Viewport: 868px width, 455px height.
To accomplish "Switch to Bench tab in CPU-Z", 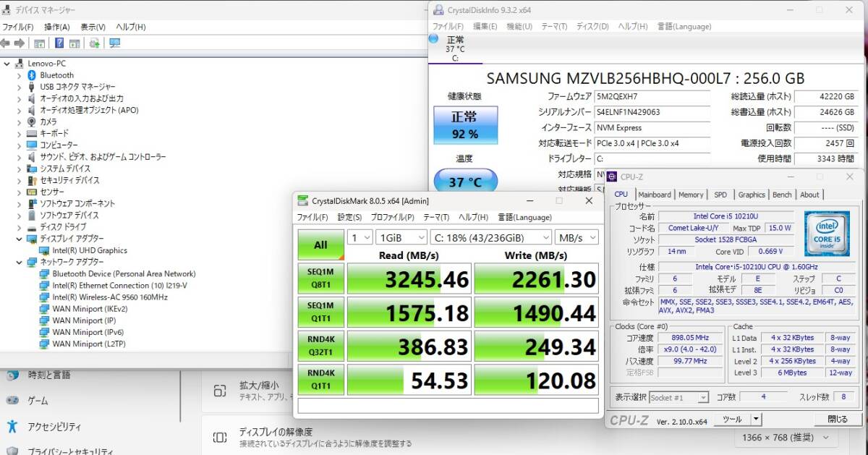I will (782, 195).
